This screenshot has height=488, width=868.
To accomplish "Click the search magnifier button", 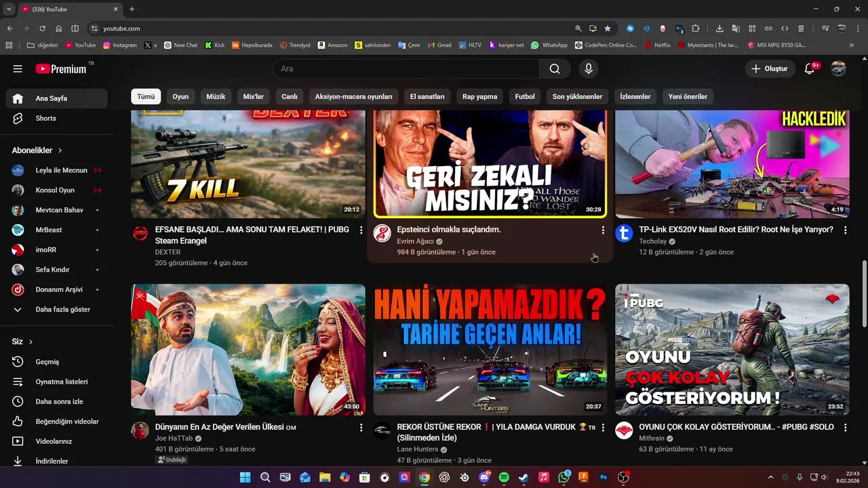I will (x=555, y=68).
